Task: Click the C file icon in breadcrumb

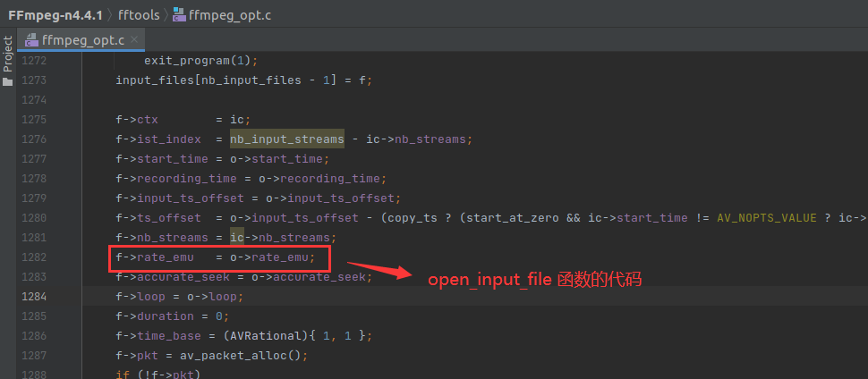Action: (179, 13)
